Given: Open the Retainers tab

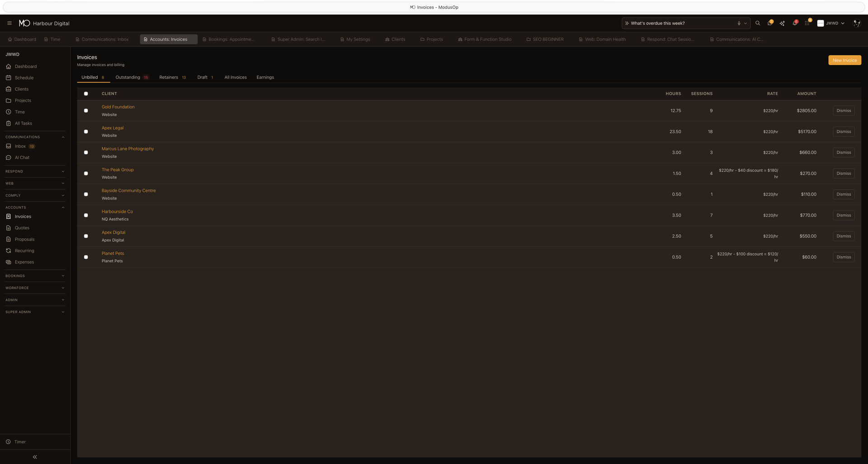Looking at the screenshot, I should coord(169,77).
